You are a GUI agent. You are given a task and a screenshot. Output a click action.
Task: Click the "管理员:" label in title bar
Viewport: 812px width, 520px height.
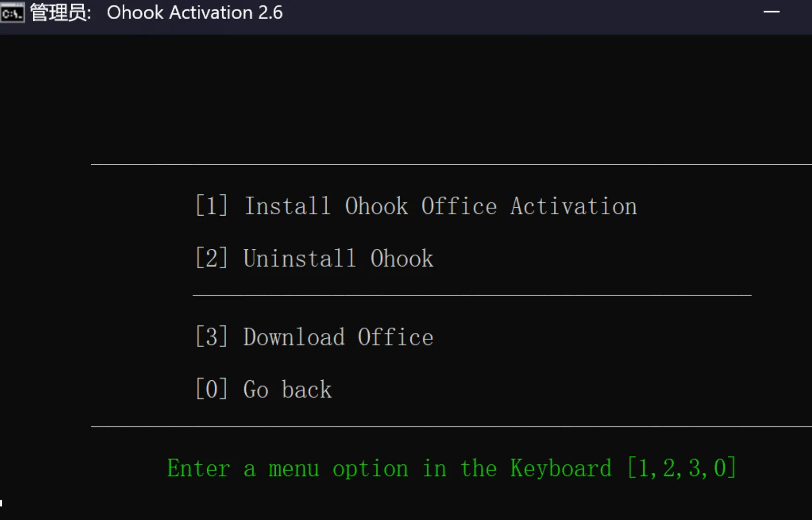[x=60, y=13]
